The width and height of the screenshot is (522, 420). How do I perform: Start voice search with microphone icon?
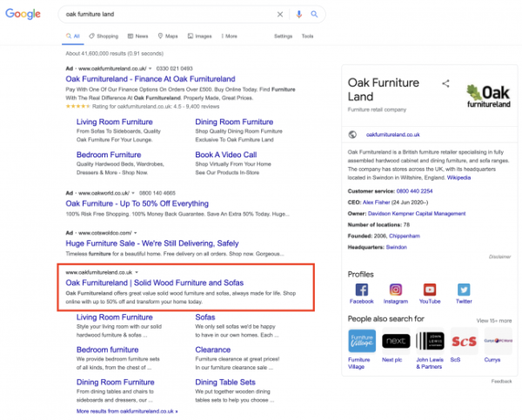click(298, 15)
